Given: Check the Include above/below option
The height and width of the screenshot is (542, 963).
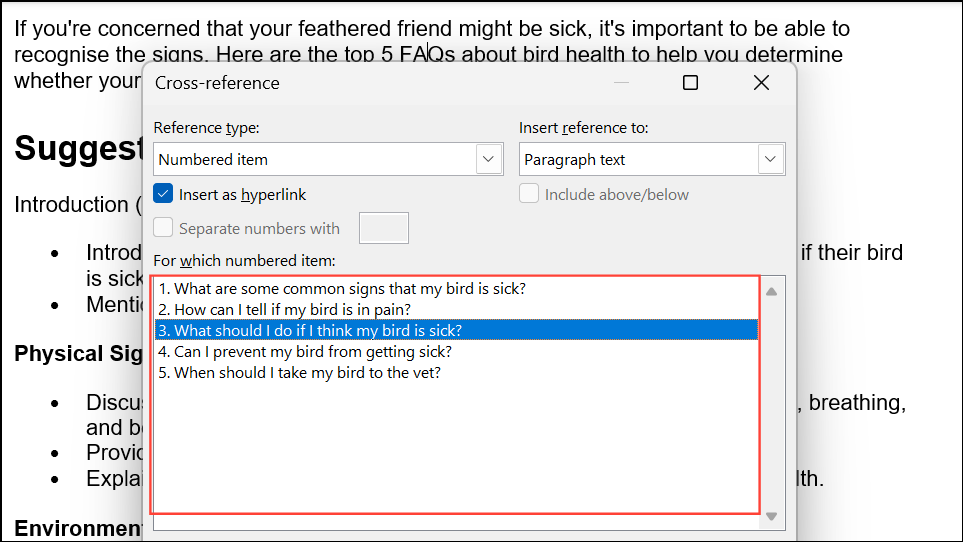Looking at the screenshot, I should (x=529, y=194).
